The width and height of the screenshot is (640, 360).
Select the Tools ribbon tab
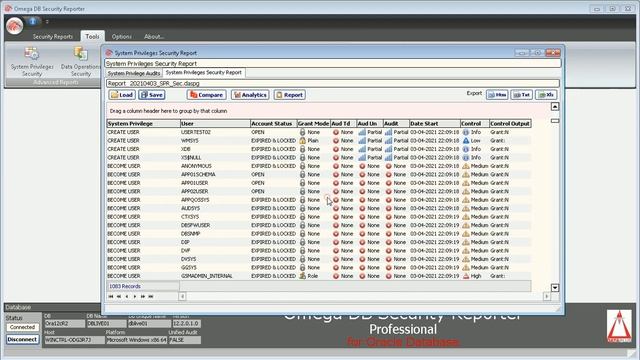pyautogui.click(x=92, y=36)
